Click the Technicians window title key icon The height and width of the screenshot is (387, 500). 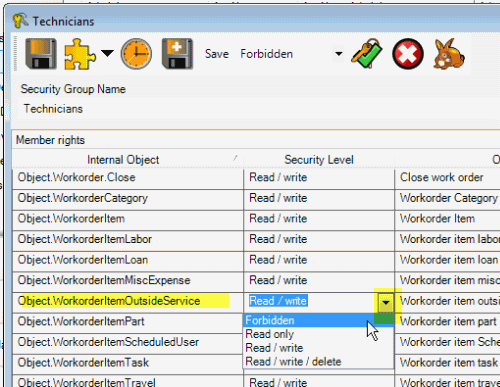(x=21, y=21)
